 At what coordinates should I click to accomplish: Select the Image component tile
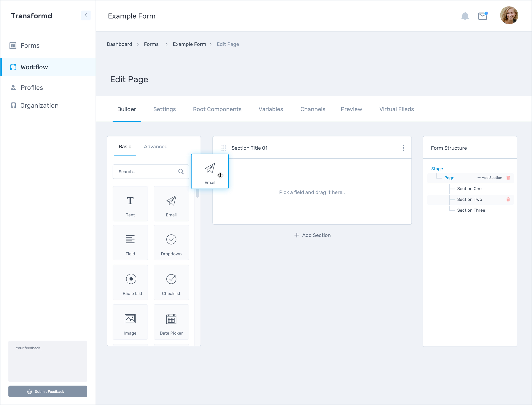click(x=130, y=322)
